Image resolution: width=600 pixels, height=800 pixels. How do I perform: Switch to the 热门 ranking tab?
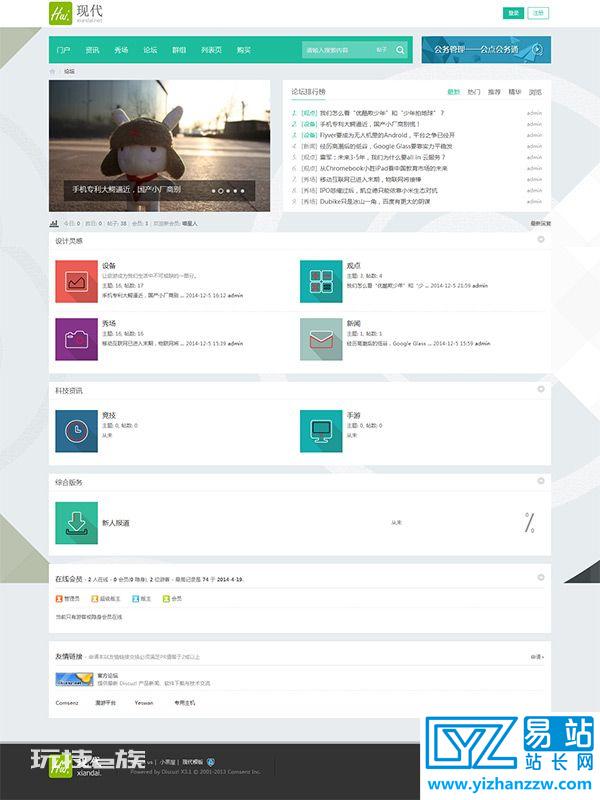(x=473, y=92)
